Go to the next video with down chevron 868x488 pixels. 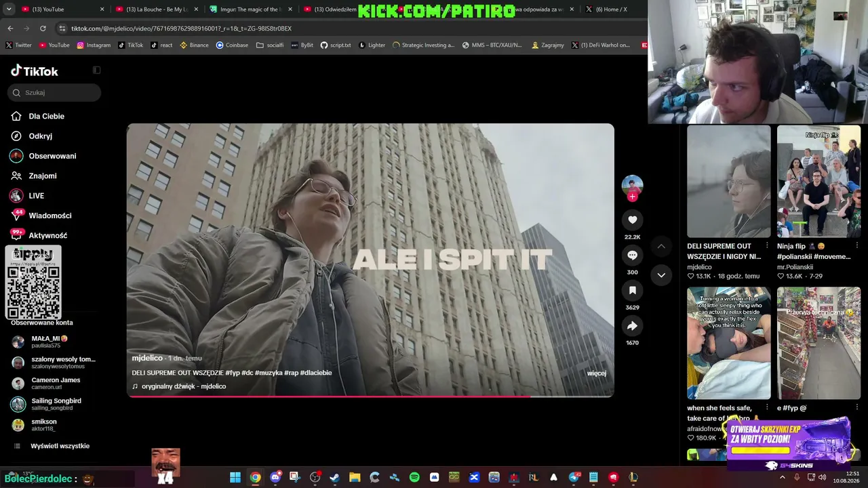pyautogui.click(x=661, y=275)
